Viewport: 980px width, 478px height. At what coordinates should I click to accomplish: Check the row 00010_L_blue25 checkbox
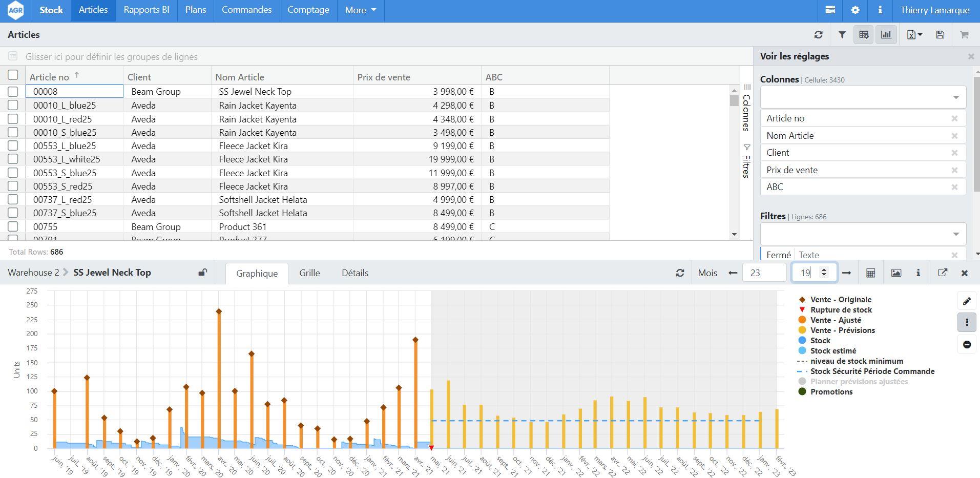[x=13, y=105]
